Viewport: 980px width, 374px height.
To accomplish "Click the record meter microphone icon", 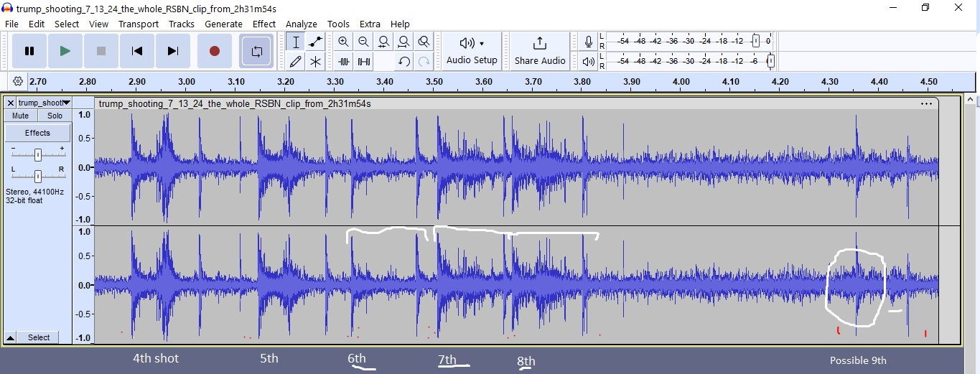I will click(589, 42).
